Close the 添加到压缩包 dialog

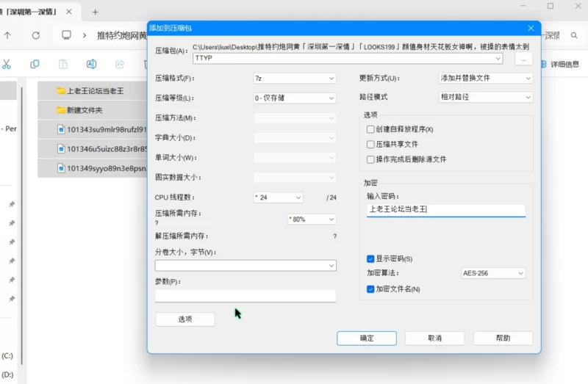click(531, 28)
